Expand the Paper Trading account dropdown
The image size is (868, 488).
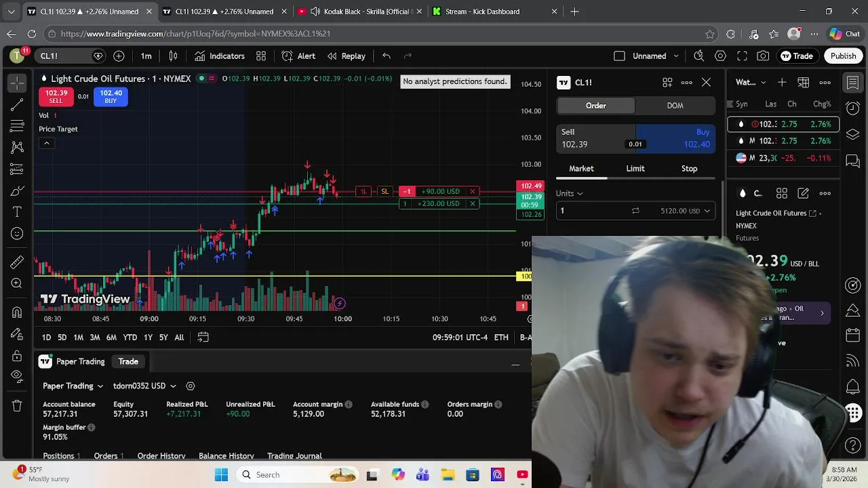click(x=73, y=386)
